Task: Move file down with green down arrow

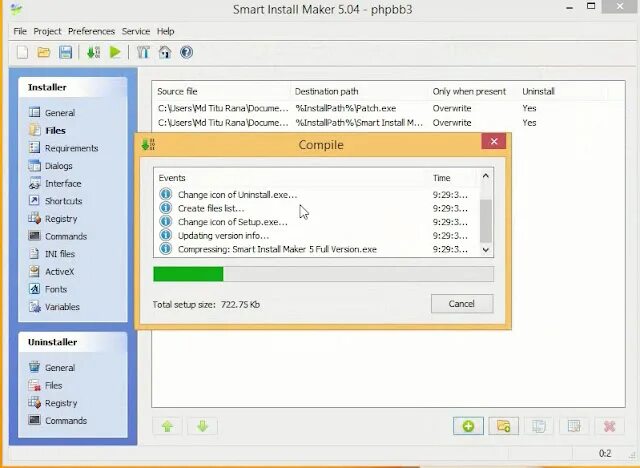Action: click(202, 426)
